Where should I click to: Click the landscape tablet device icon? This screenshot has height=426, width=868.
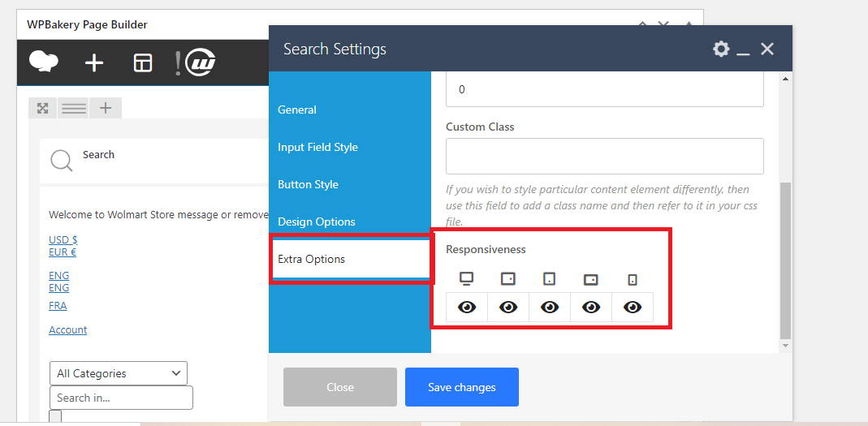508,279
